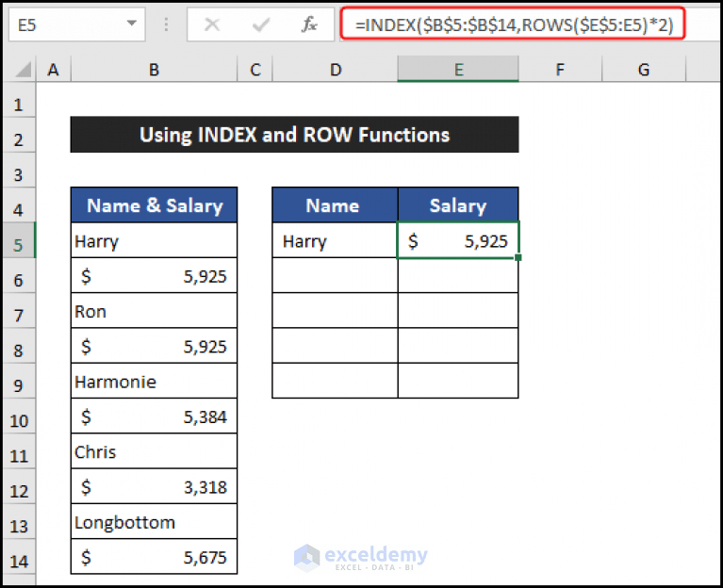Select empty cell D6 in Name column
The image size is (723, 588).
(x=335, y=275)
